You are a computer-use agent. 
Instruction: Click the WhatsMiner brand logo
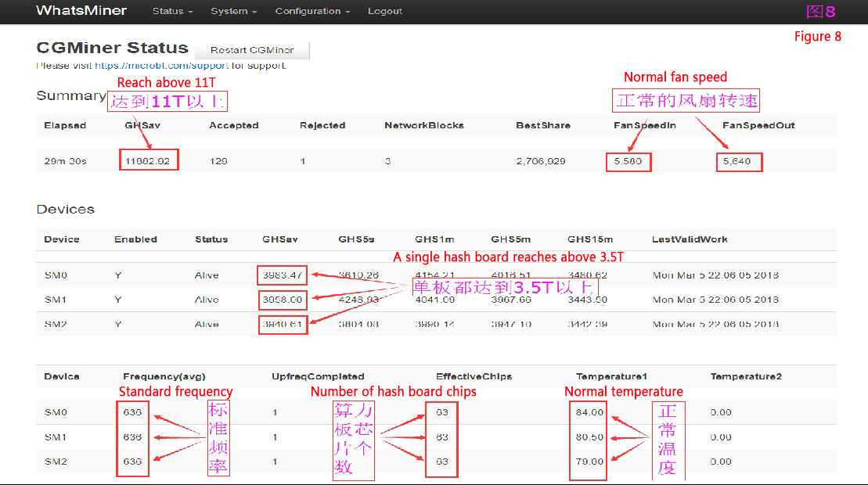(x=82, y=11)
